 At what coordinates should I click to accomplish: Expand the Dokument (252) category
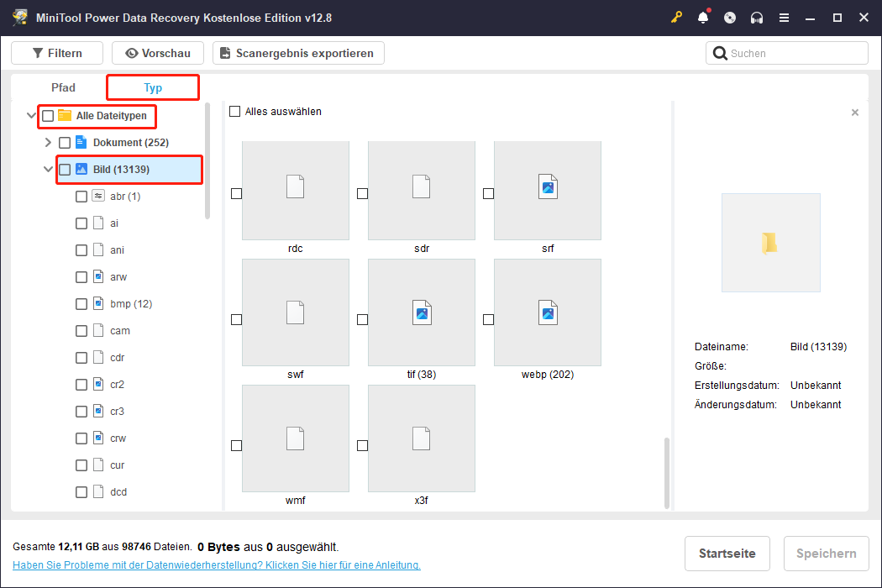click(48, 142)
